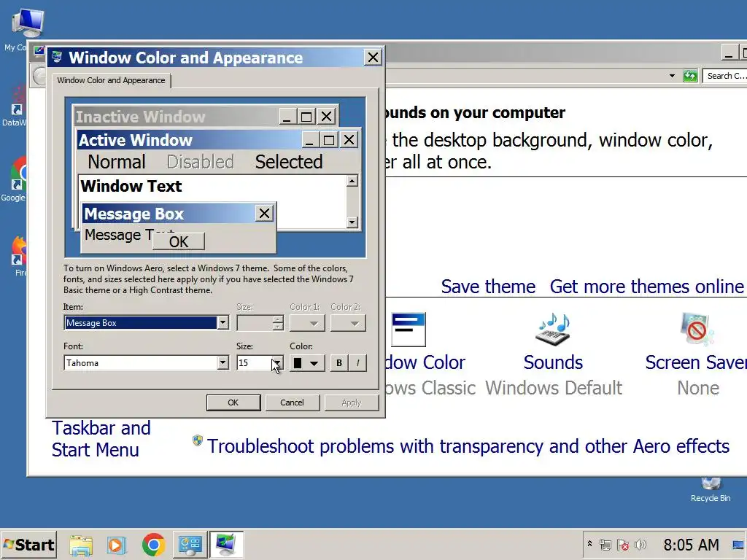The image size is (747, 560).
Task: Open the Font dropdown showing Tahoma
Action: [x=222, y=363]
